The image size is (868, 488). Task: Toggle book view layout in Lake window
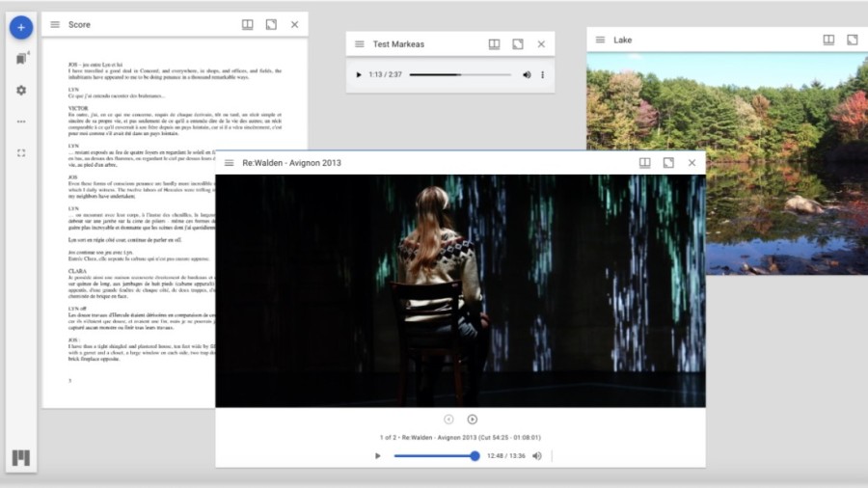point(828,40)
